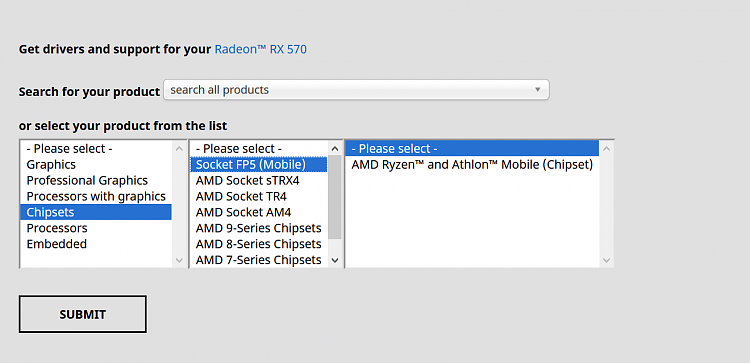Click the SUBMIT button
750x363 pixels.
coord(83,314)
